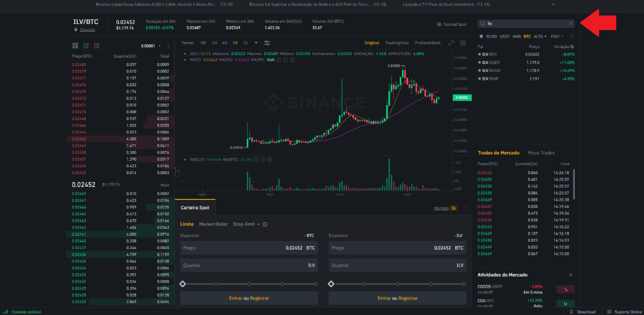The height and width of the screenshot is (315, 644).
Task: Open the order form more options menu
Action: click(x=466, y=208)
